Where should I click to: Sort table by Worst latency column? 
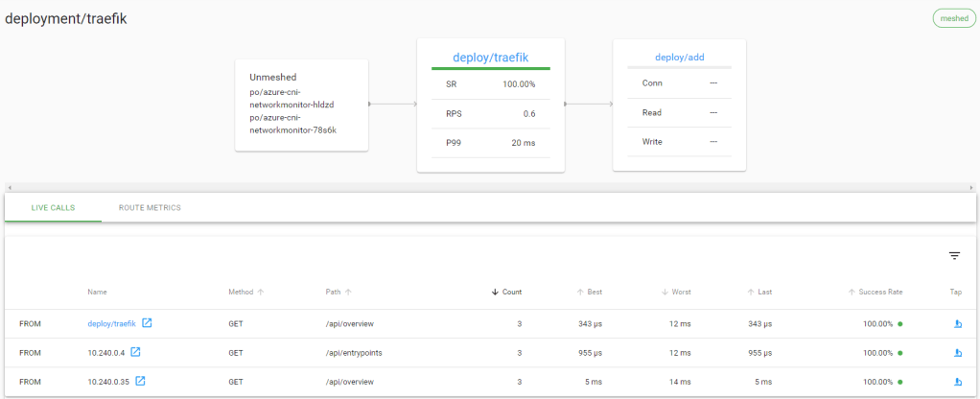click(x=676, y=292)
